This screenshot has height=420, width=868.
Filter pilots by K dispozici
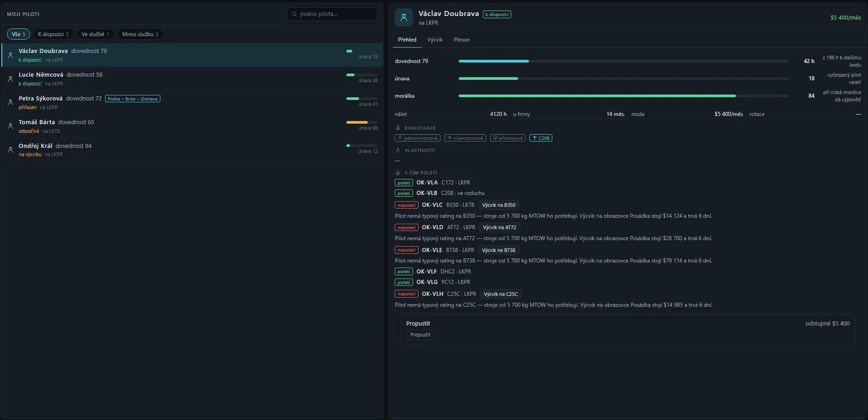coord(53,34)
